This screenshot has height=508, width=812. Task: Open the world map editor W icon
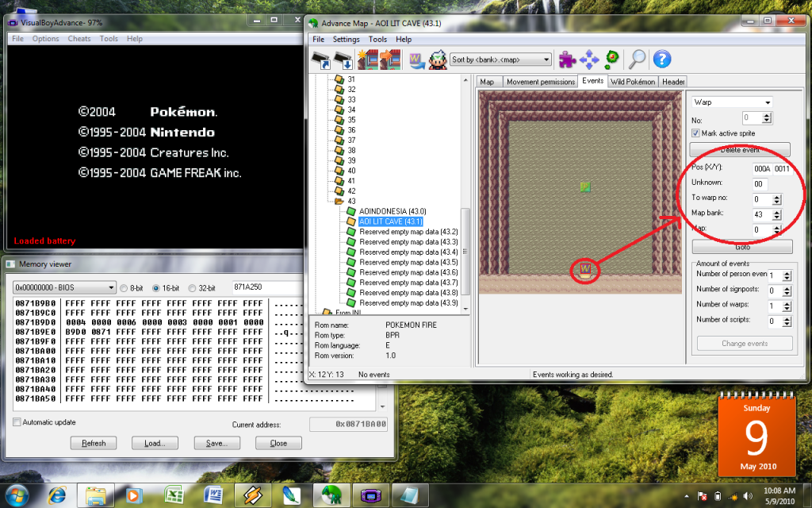pyautogui.click(x=416, y=60)
